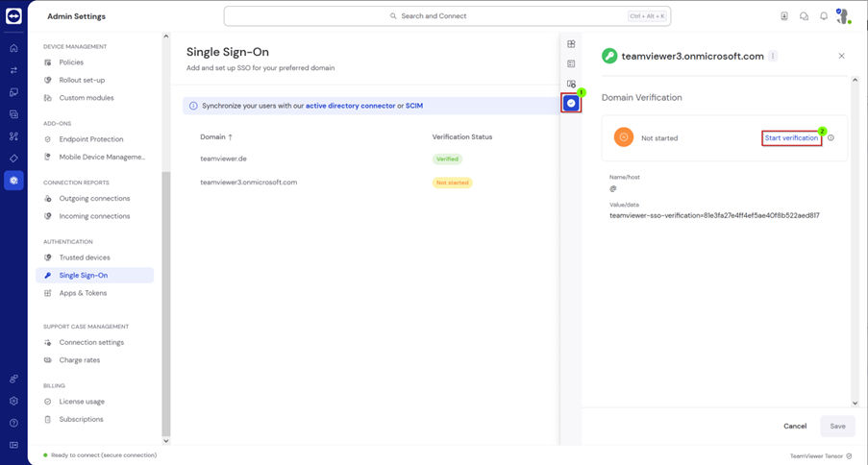The image size is (868, 465).
Task: Click the info icon beside Start verification
Action: pyautogui.click(x=831, y=137)
